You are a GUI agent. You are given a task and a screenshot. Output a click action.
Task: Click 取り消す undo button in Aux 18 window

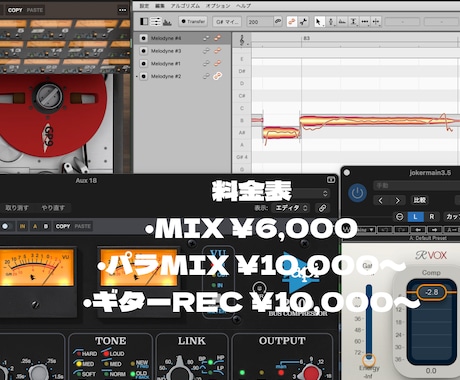tap(17, 208)
